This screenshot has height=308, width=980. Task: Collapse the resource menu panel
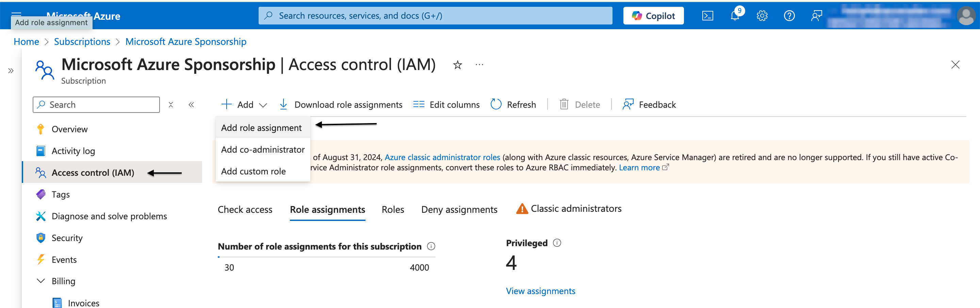coord(191,105)
